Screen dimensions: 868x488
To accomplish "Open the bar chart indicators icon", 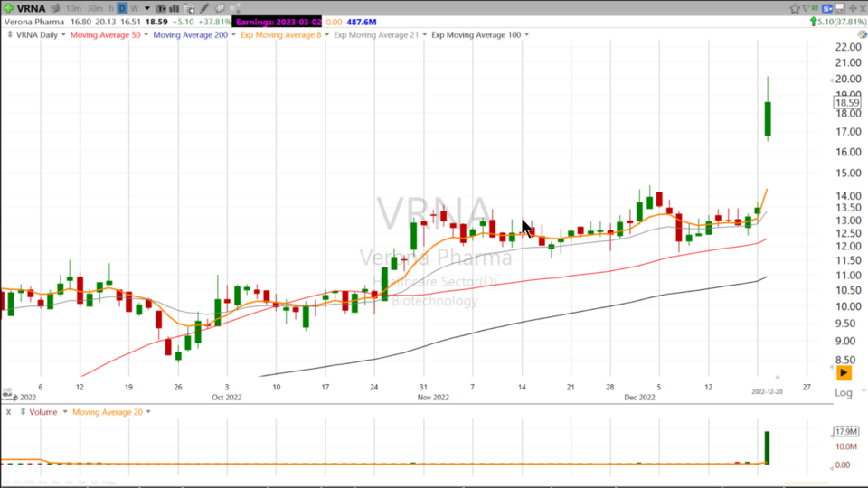I will [174, 8].
